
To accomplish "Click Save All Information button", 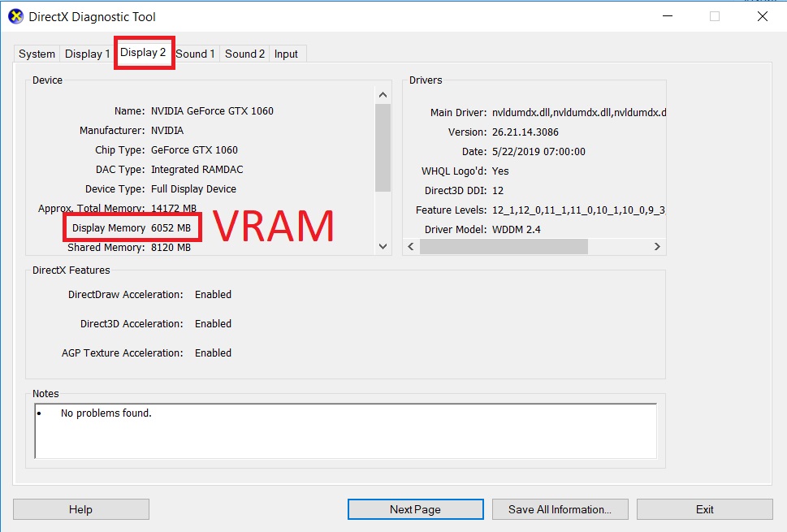I will 560,509.
